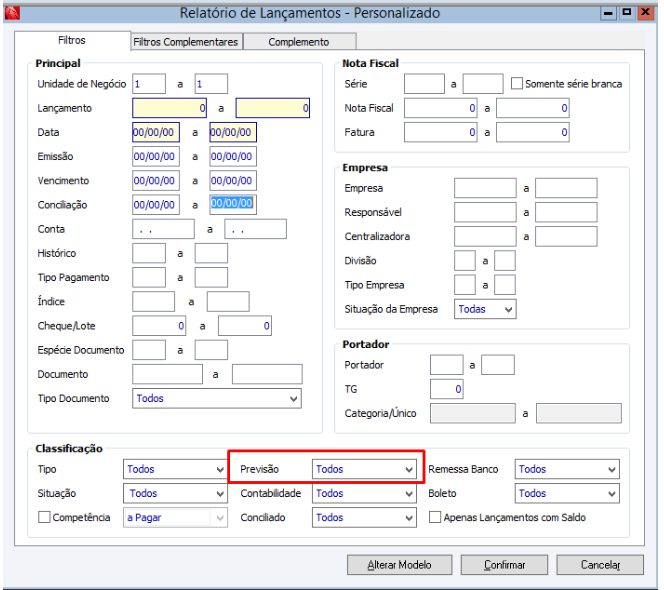Tick Apenas Lançamentos com Saldo

coord(434,517)
